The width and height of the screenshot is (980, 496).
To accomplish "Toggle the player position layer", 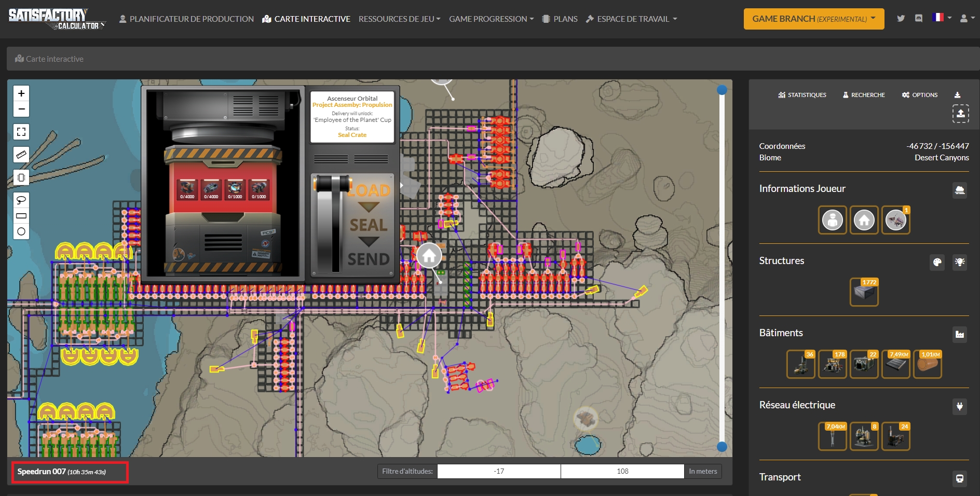I will click(832, 220).
